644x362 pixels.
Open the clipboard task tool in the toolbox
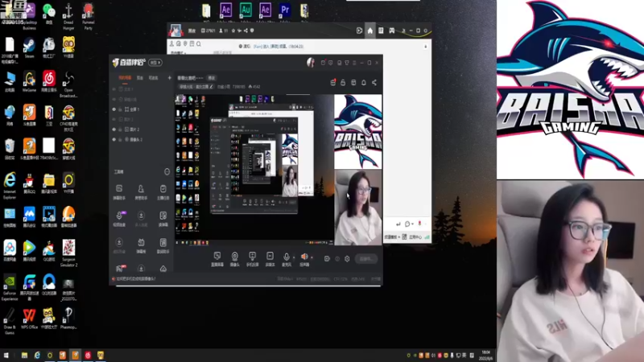point(163,189)
